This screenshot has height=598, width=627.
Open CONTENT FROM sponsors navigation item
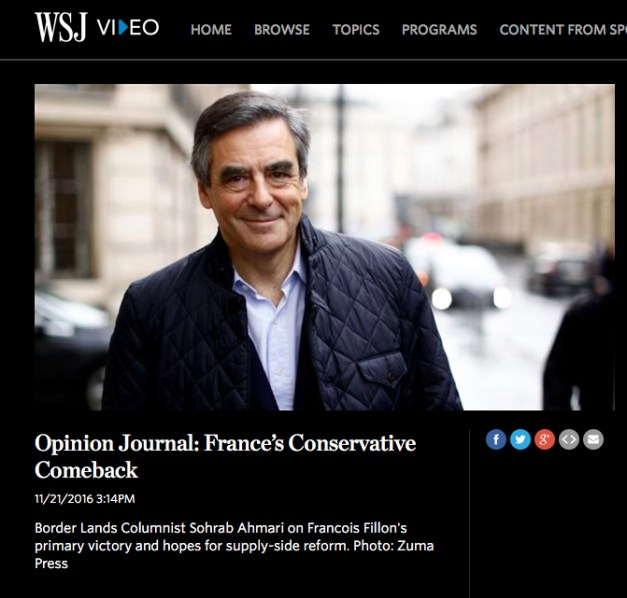(563, 30)
